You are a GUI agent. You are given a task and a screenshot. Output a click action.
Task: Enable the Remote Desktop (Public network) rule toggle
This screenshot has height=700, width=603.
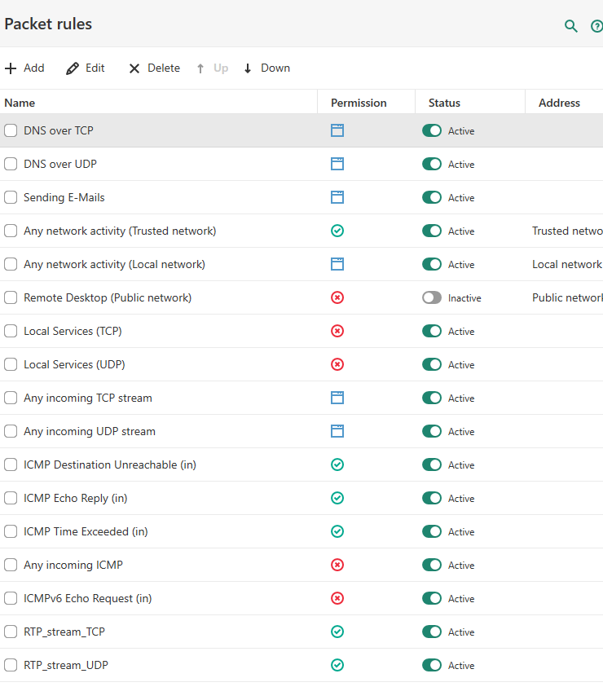click(432, 297)
